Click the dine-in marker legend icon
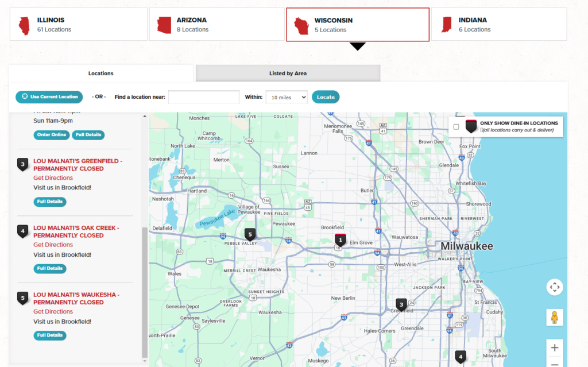The height and width of the screenshot is (367, 588). (471, 126)
